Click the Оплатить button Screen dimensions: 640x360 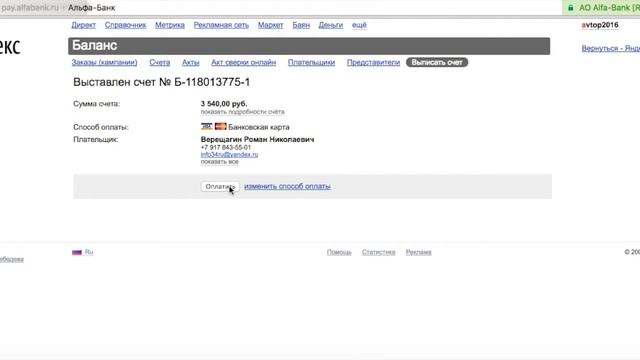click(x=220, y=187)
